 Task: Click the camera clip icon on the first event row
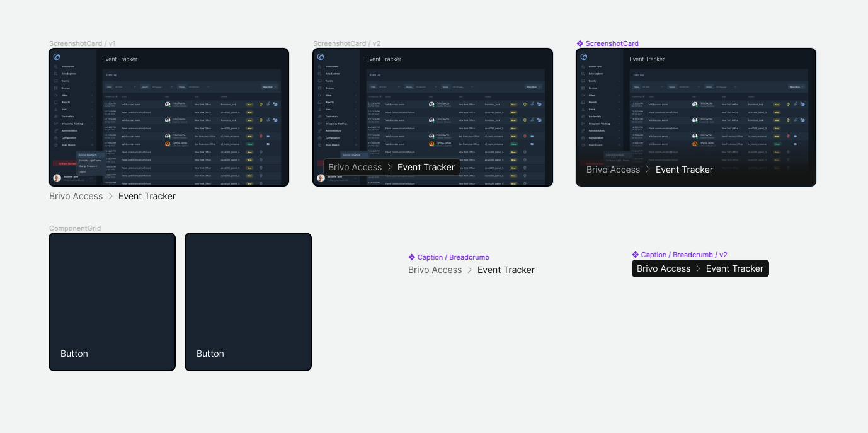275,105
